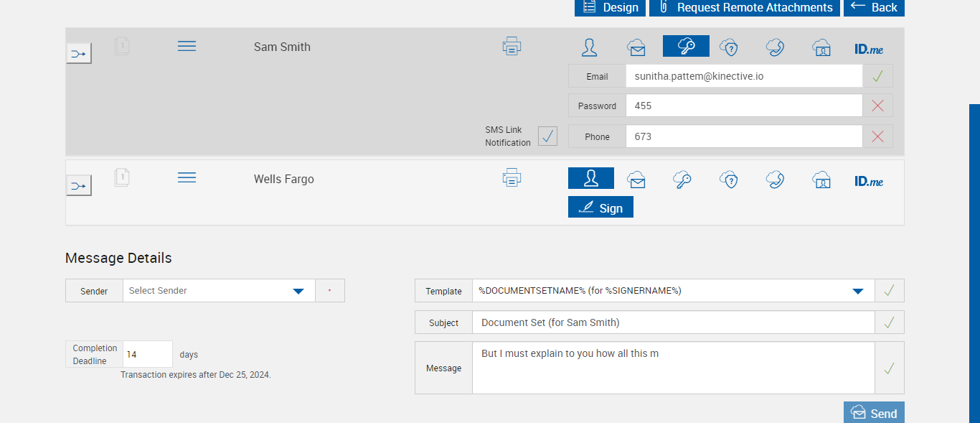Click hamburger reorder icon beside Wells Fargo
This screenshot has height=423, width=980.
pos(187,177)
